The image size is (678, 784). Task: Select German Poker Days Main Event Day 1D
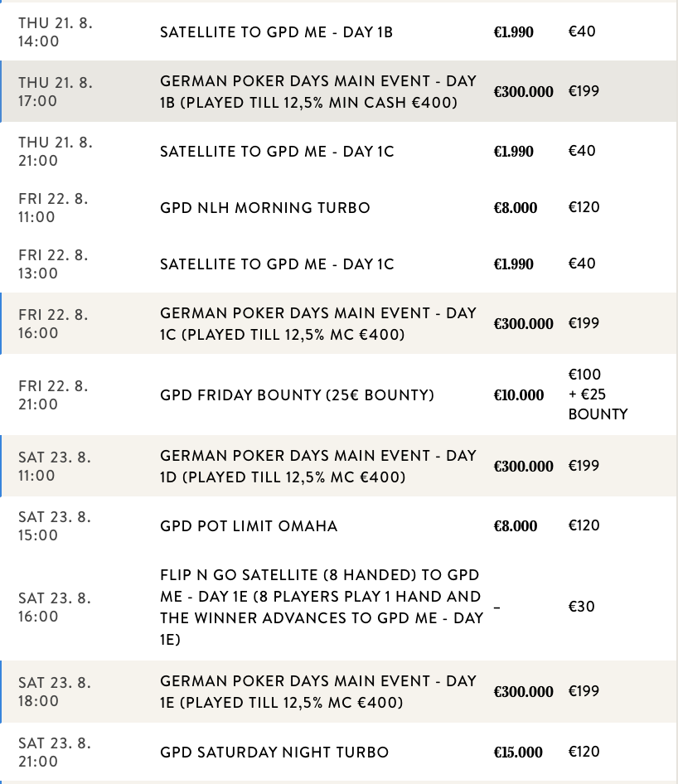[318, 467]
